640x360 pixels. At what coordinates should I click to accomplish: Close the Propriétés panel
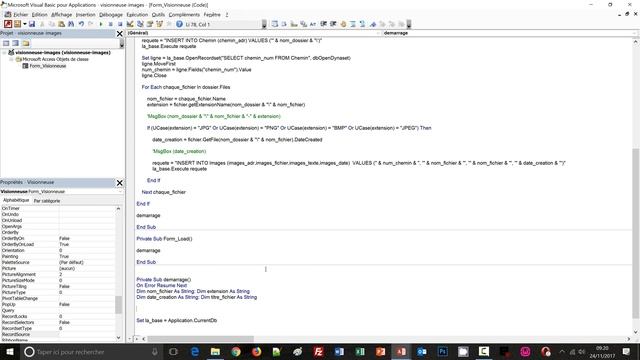tap(120, 182)
